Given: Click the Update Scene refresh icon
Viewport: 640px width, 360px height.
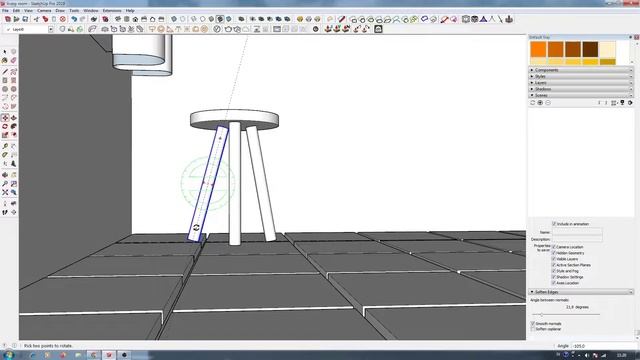Looking at the screenshot, I should (533, 103).
